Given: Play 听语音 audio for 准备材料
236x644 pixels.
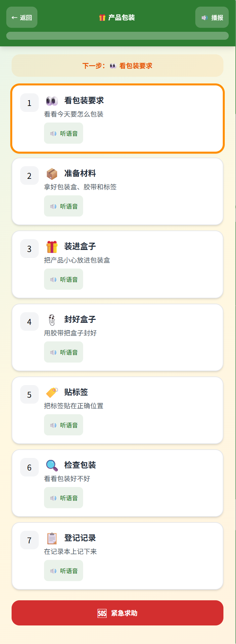Looking at the screenshot, I should coord(64,206).
